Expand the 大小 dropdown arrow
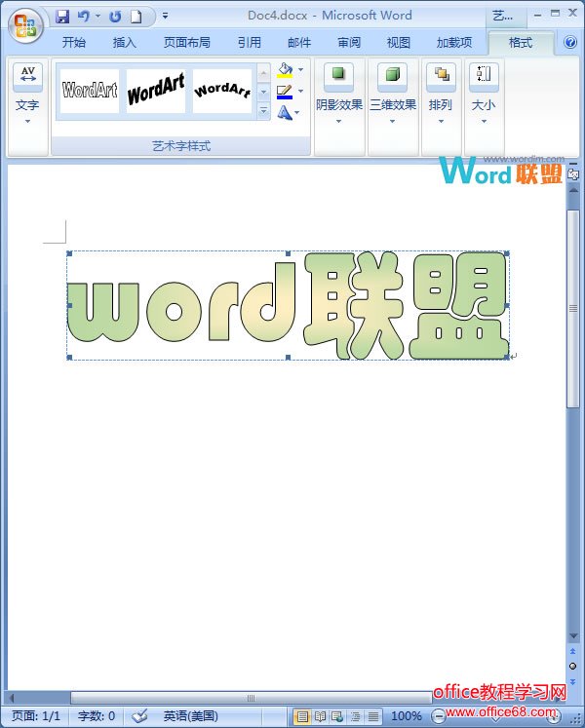The image size is (585, 728). click(484, 121)
